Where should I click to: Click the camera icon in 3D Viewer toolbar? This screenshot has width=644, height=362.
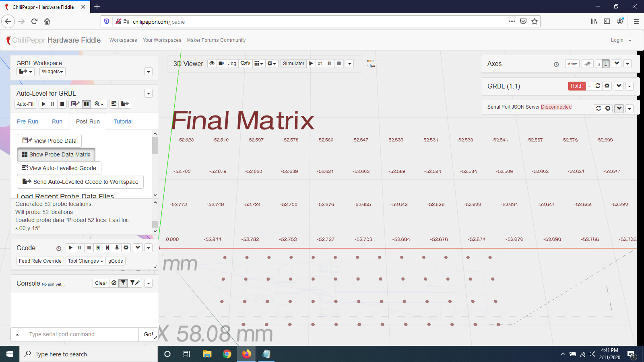[221, 64]
